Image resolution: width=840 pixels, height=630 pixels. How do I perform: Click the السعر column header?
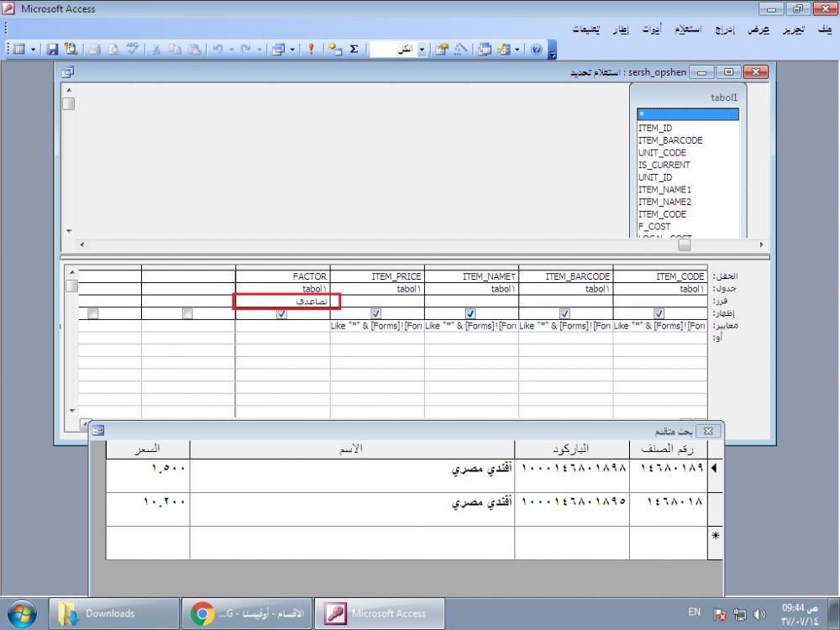(148, 449)
